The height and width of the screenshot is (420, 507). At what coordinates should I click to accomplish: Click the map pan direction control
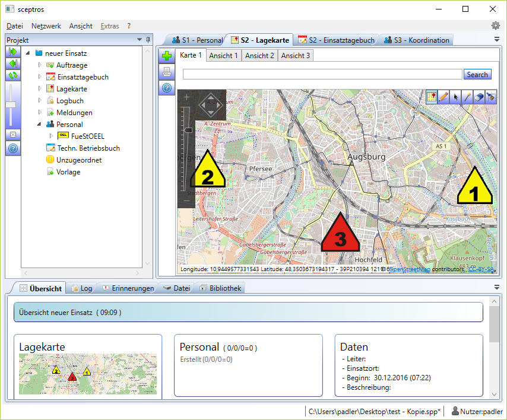[211, 105]
